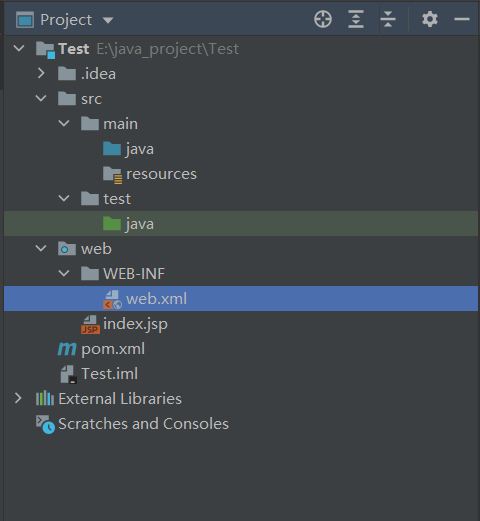
Task: Expand External Libraries node
Action: 18,398
